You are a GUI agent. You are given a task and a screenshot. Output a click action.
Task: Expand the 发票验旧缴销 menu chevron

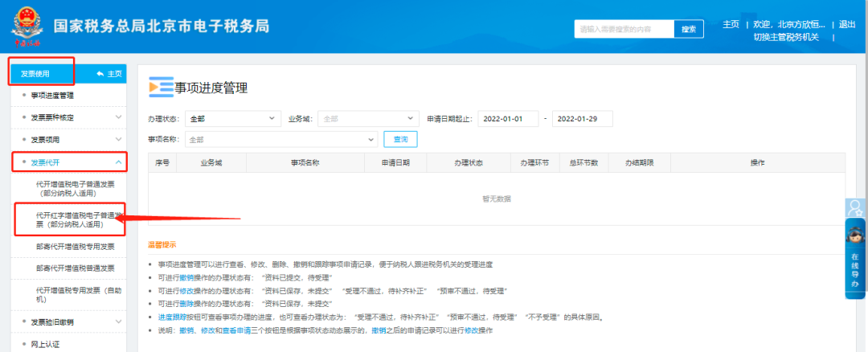pyautogui.click(x=118, y=321)
